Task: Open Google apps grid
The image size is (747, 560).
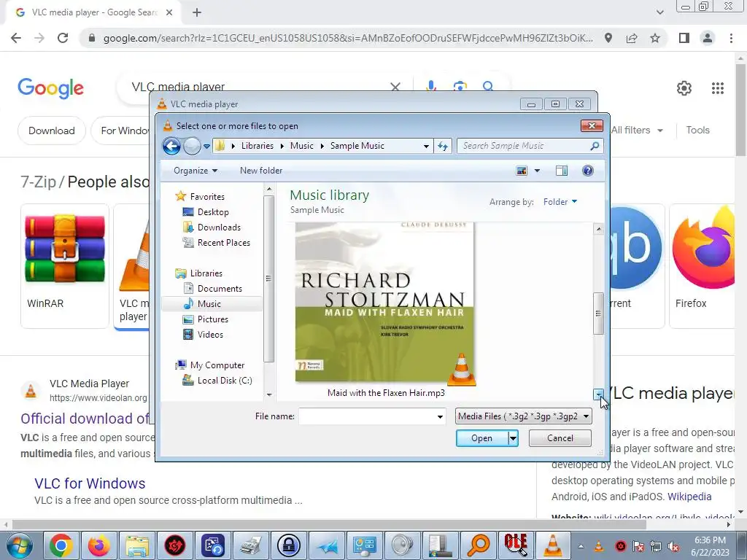Action: 718,88
